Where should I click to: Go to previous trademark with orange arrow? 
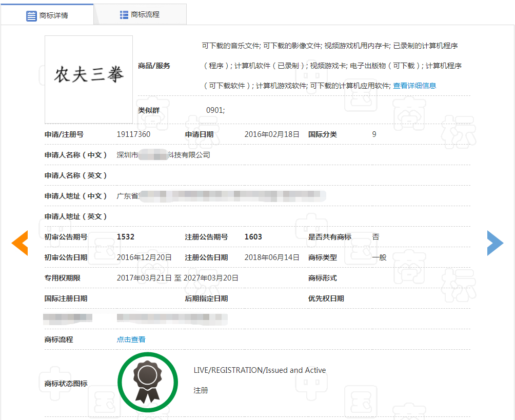[19, 243]
